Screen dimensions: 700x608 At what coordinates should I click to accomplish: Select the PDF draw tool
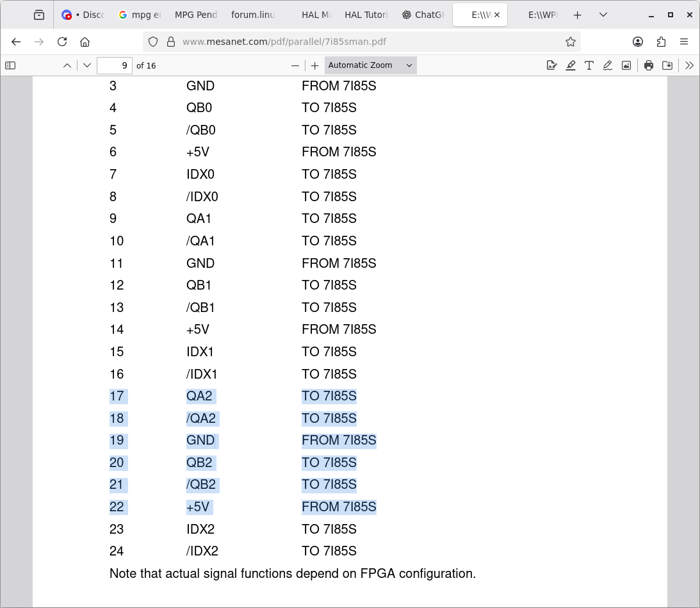(607, 65)
